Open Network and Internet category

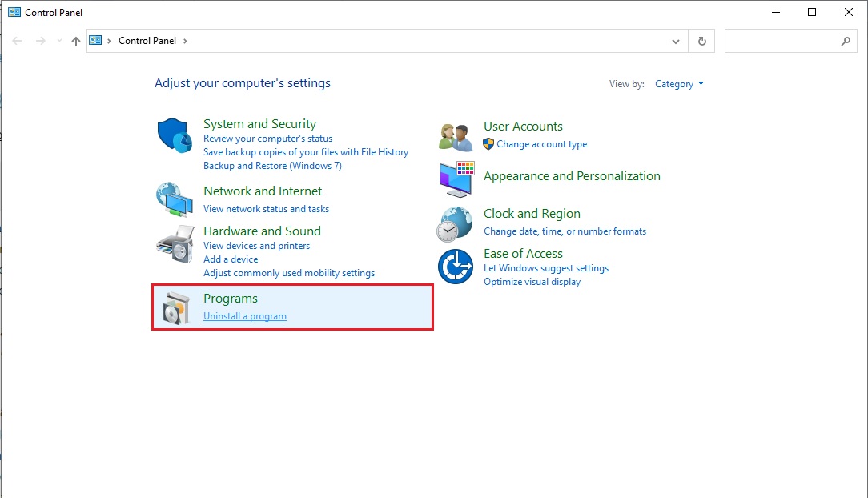(263, 191)
